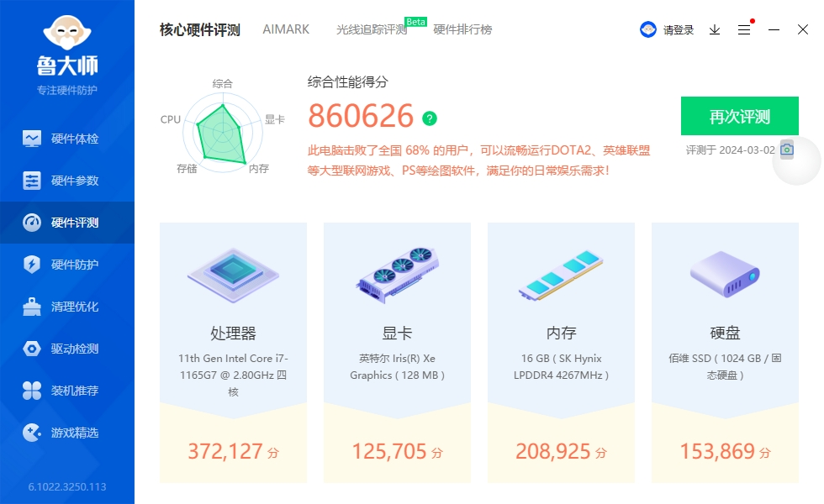Click the 佰维 SSD description
The image size is (824, 504).
pyautogui.click(x=725, y=366)
